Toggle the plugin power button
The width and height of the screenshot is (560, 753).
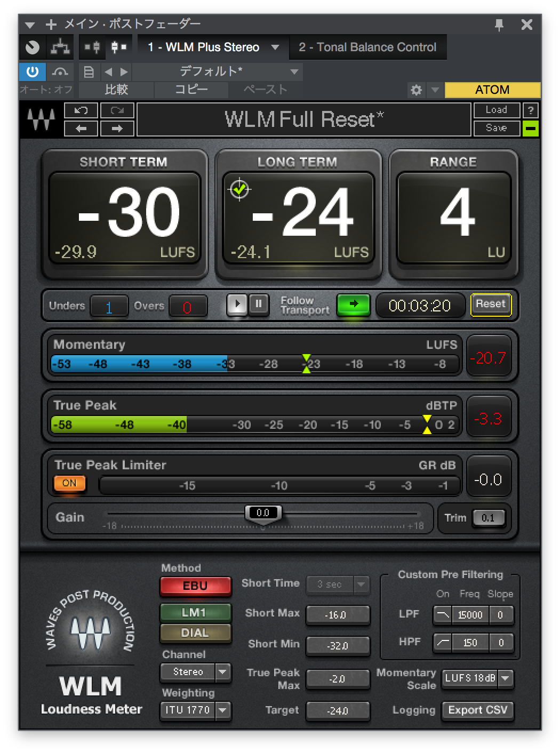click(x=33, y=71)
